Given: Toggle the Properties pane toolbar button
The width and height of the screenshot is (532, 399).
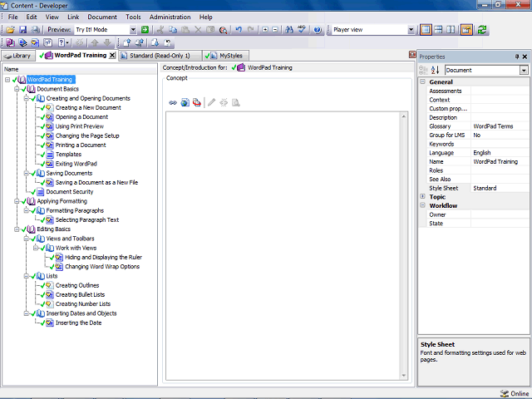Looking at the screenshot, I should 466,30.
